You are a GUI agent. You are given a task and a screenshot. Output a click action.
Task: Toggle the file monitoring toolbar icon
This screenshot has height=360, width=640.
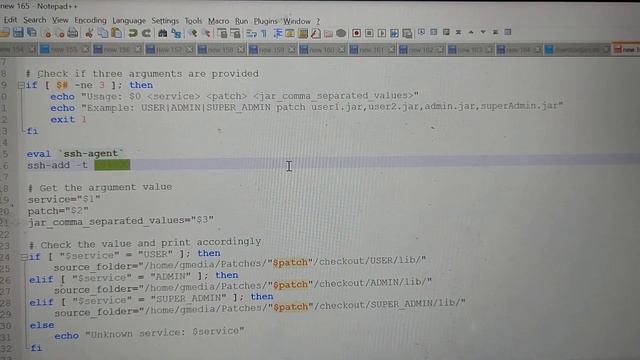[341, 33]
